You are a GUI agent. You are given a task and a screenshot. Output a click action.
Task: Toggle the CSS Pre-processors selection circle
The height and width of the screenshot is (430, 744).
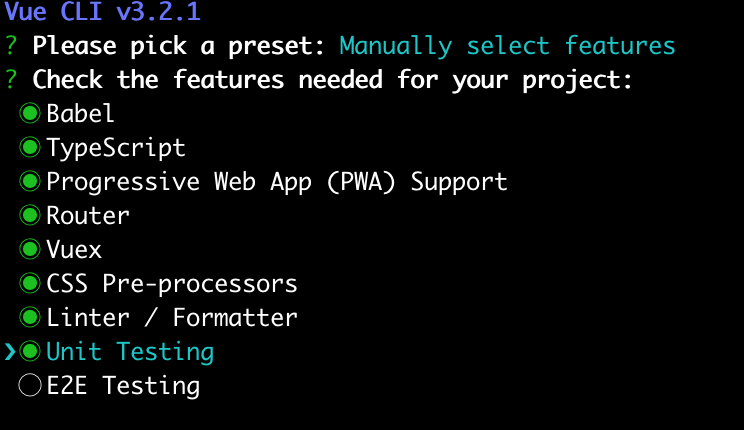(x=30, y=284)
